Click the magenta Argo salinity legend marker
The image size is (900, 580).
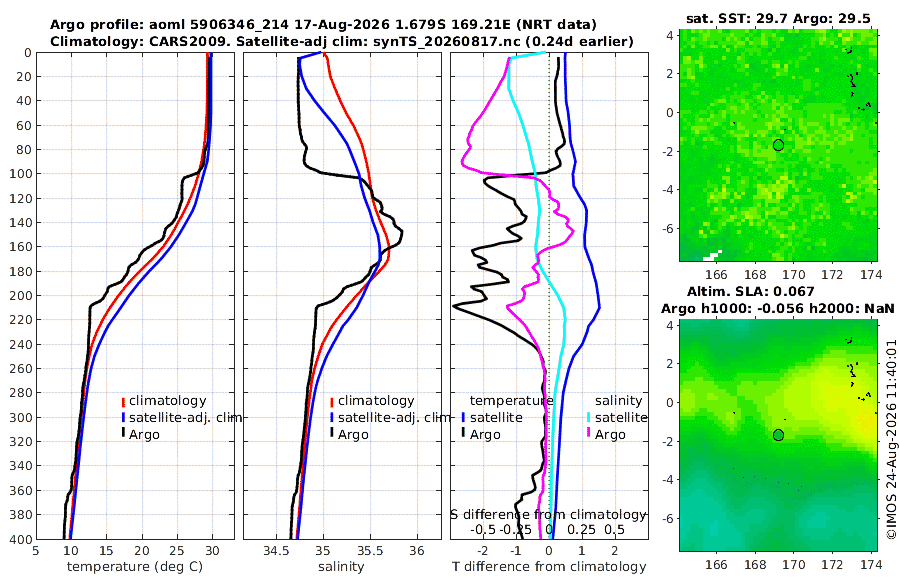pos(589,434)
